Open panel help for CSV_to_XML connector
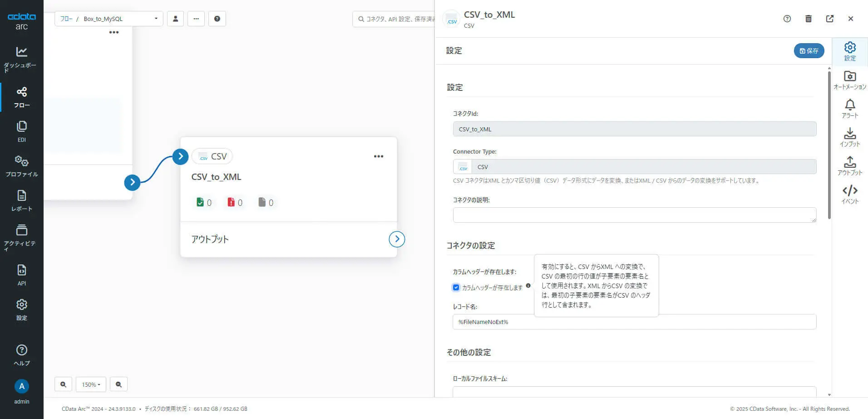868x419 pixels. point(787,19)
